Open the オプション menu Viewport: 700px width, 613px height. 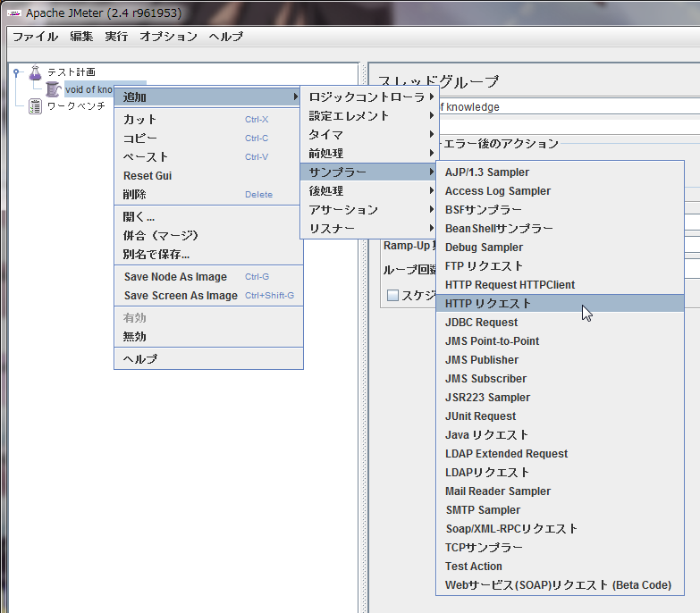pos(168,36)
